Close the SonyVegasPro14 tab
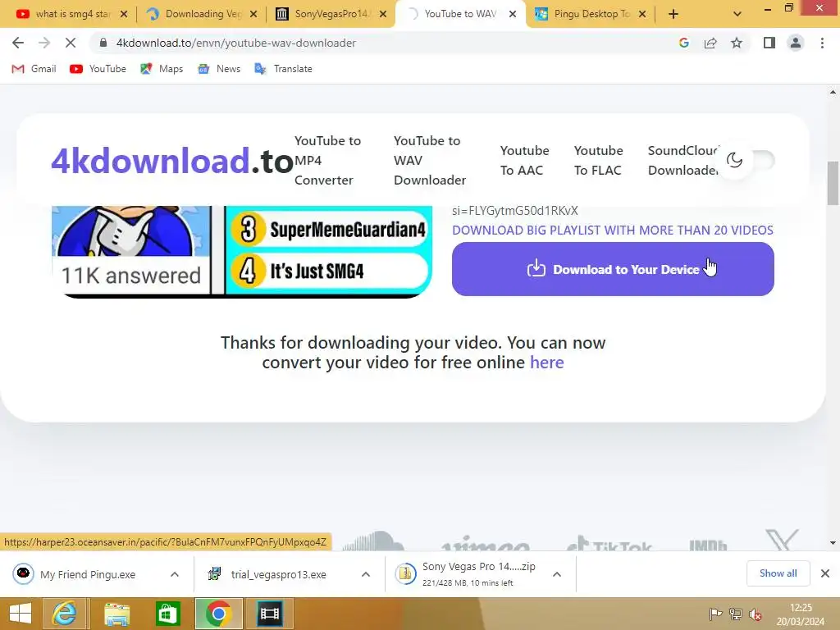This screenshot has height=630, width=840. point(383,14)
